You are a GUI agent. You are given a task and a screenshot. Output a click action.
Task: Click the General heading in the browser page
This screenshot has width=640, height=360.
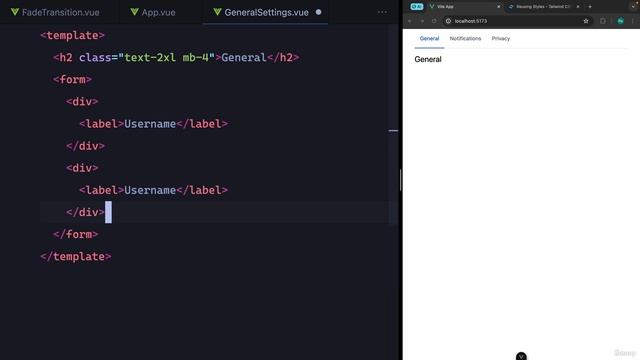tap(428, 59)
